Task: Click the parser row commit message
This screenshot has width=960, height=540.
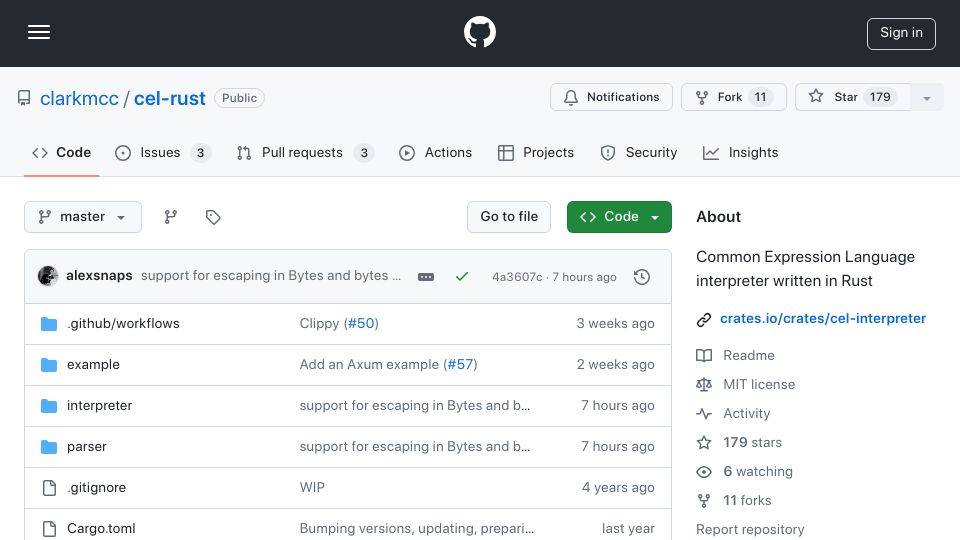Action: pos(414,446)
